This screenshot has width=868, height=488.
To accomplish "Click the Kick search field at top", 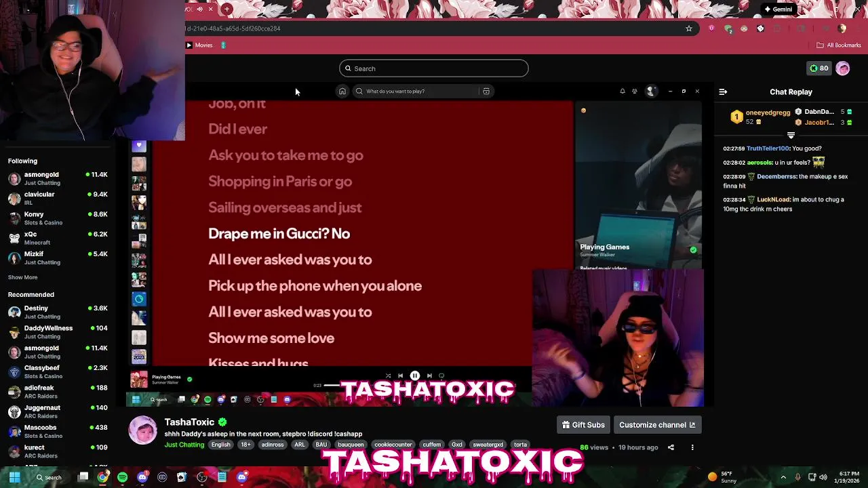I will point(433,68).
